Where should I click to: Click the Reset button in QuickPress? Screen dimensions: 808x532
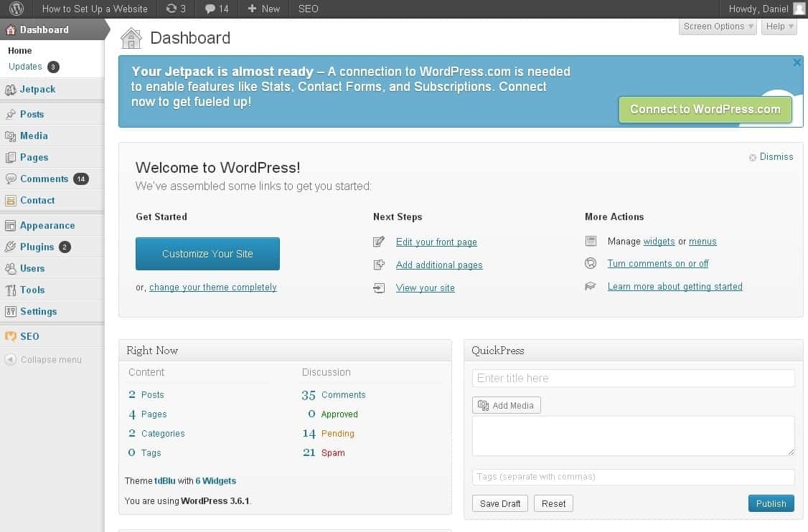[553, 503]
